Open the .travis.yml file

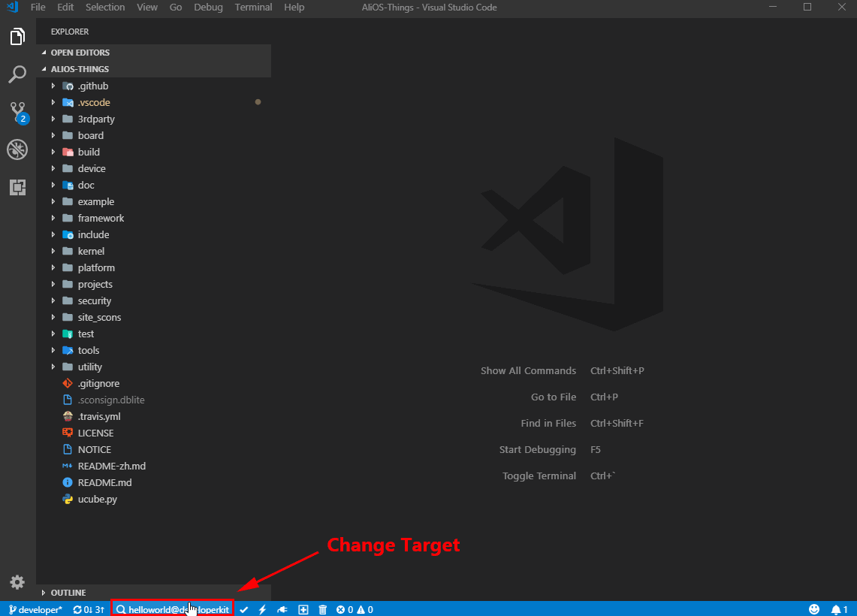click(153, 416)
